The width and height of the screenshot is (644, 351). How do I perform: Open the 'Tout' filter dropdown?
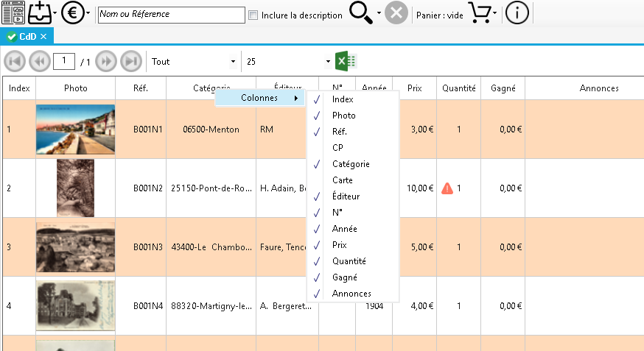coord(195,62)
